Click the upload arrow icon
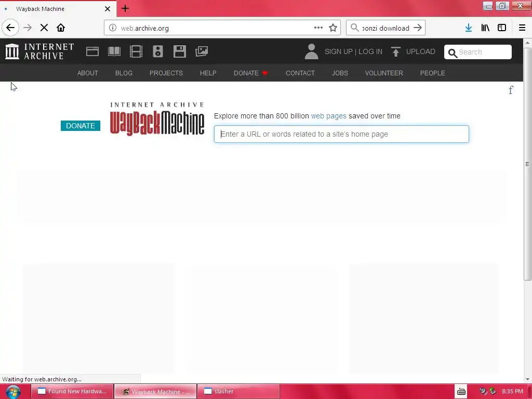 pos(395,51)
